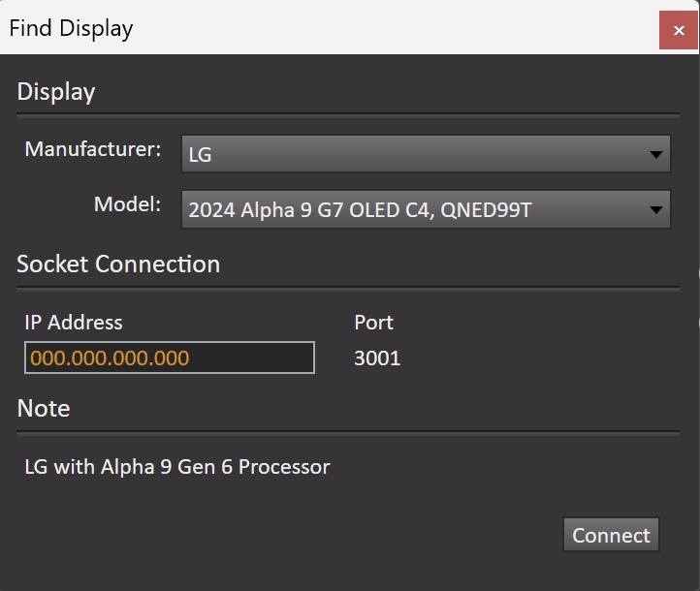700x591 pixels.
Task: Click the Model dropdown arrow icon
Action: pyautogui.click(x=655, y=209)
